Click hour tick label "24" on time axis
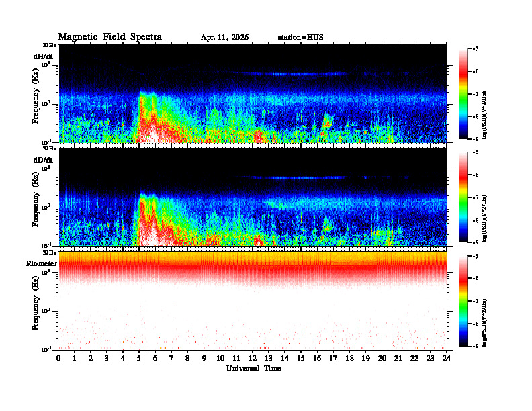 pyautogui.click(x=447, y=358)
